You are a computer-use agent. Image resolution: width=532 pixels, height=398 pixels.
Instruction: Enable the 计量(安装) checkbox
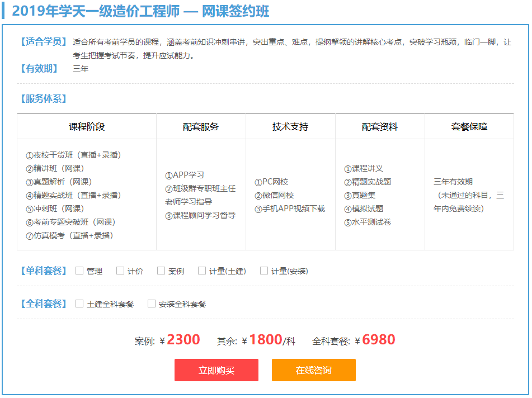coord(263,270)
